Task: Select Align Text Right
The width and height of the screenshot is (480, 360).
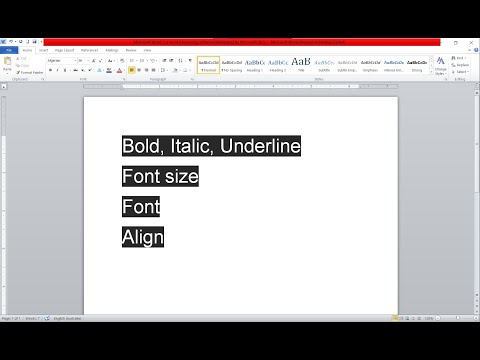Action: pos(146,70)
